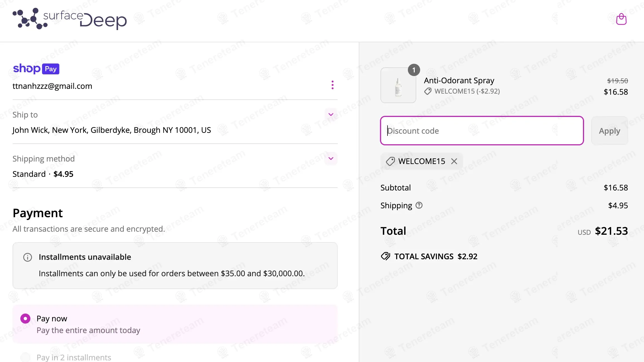
Task: Select the Pay now radio option
Action: tap(25, 319)
